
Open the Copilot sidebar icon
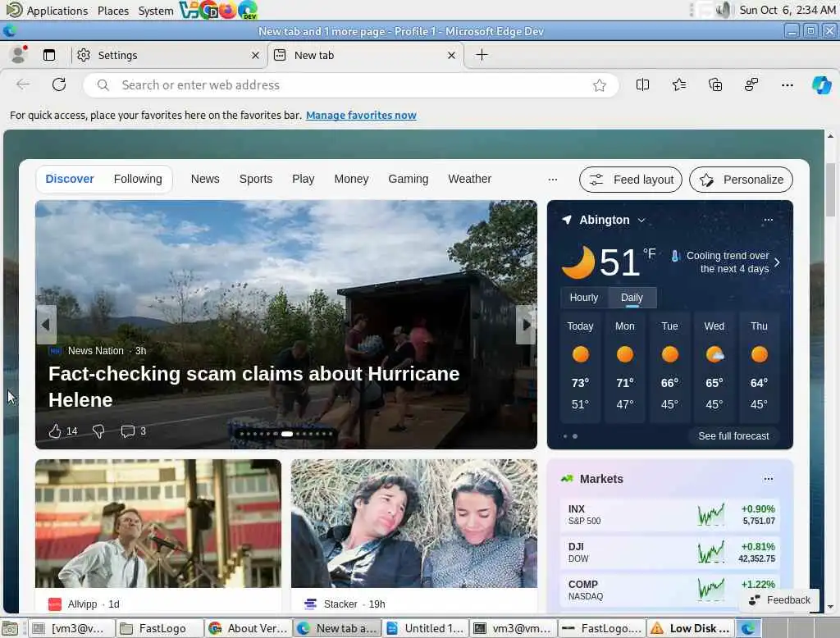tap(821, 85)
